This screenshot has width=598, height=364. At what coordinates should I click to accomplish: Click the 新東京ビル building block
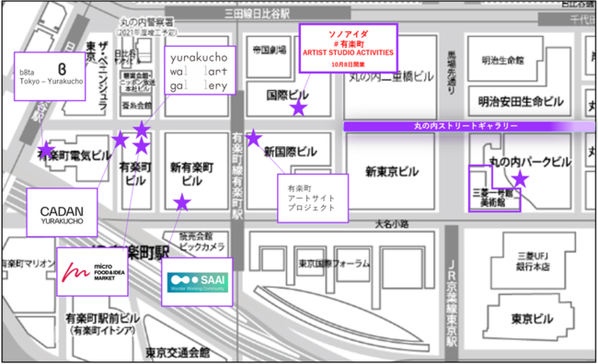point(390,172)
